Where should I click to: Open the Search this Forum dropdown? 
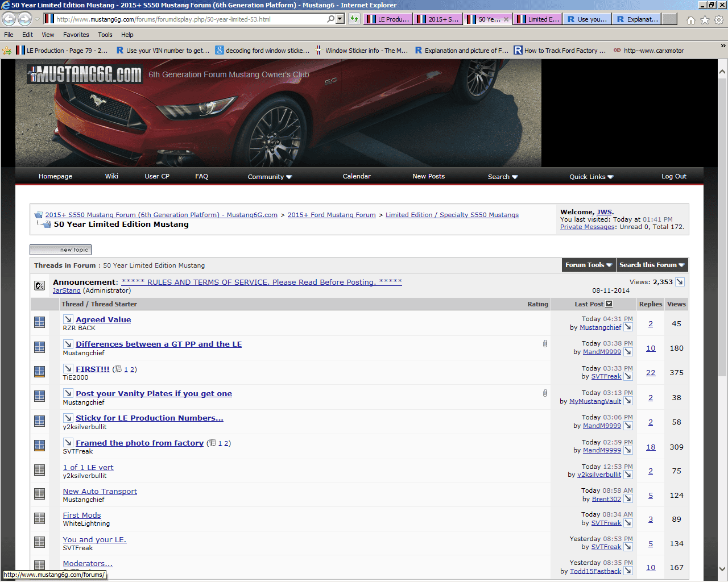tap(652, 265)
